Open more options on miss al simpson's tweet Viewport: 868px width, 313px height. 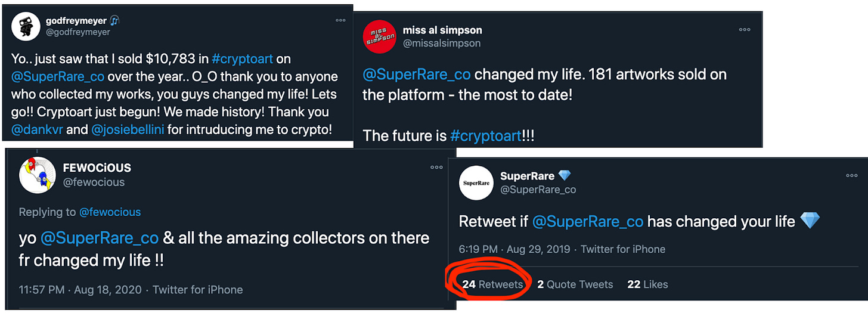coord(745,29)
